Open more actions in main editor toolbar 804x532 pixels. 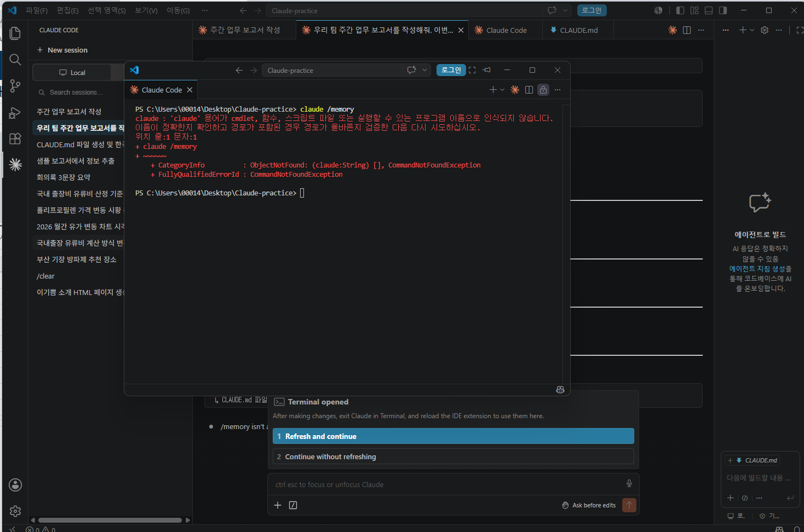pyautogui.click(x=701, y=30)
